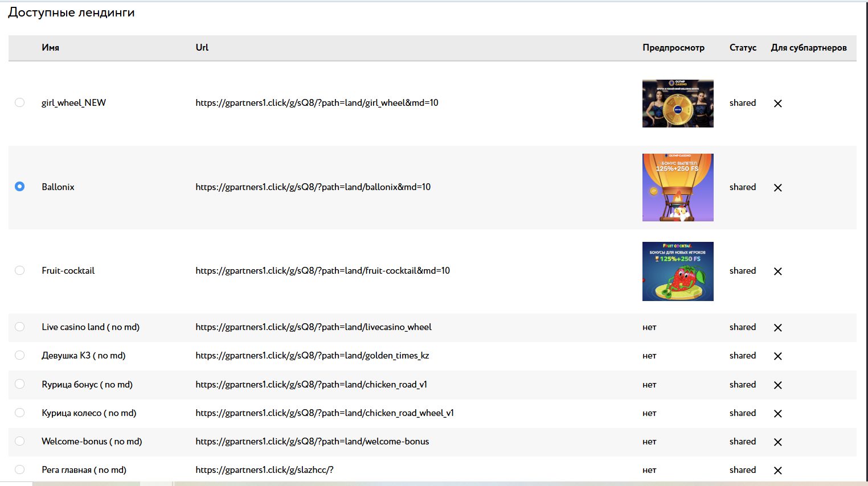868x486 pixels.
Task: Click the X icon in Рега главная row
Action: (x=777, y=471)
